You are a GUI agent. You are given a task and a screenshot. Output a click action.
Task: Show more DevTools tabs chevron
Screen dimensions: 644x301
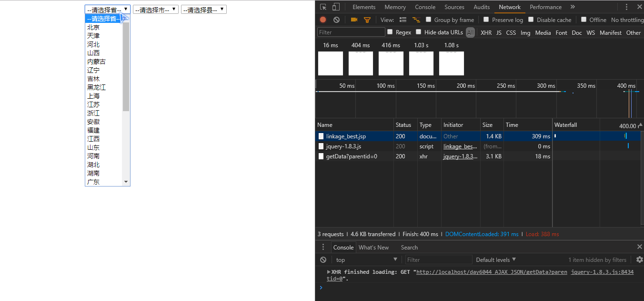pos(573,7)
